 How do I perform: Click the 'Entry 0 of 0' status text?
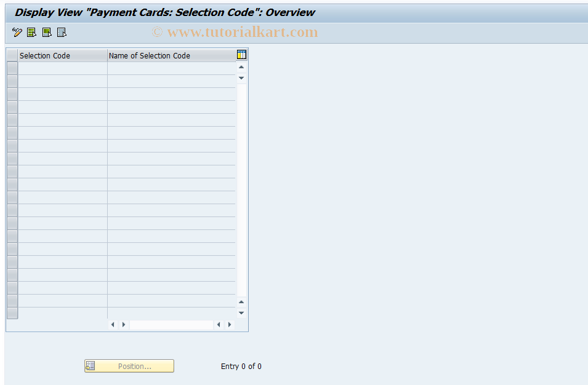click(241, 367)
